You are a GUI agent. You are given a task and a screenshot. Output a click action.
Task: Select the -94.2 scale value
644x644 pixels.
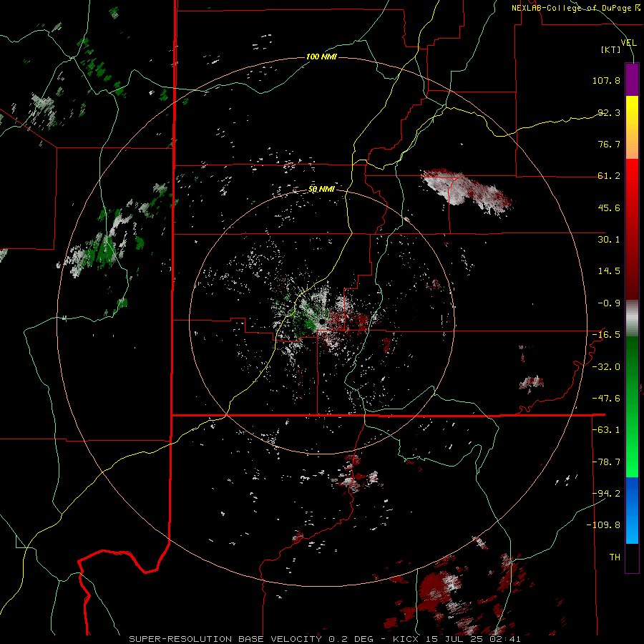click(x=606, y=493)
